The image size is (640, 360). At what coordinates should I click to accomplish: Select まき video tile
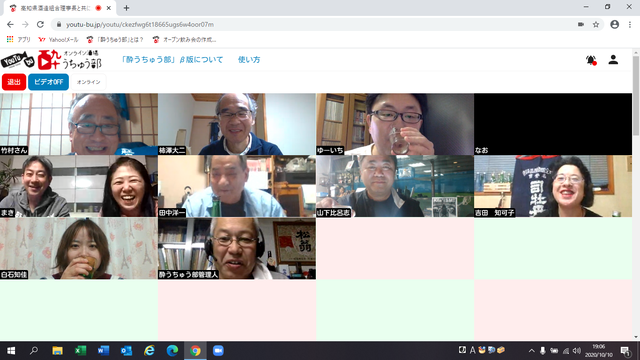point(79,186)
